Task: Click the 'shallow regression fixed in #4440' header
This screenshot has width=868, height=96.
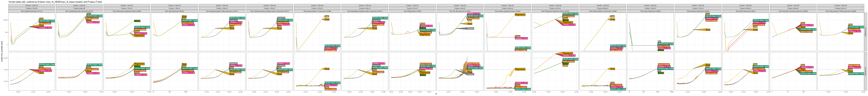Action: click(507, 11)
